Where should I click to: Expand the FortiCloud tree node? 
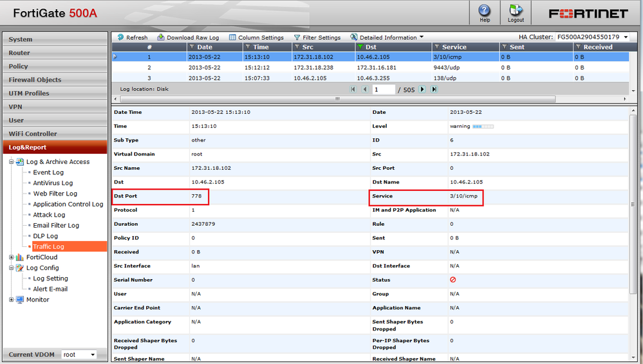coord(12,257)
